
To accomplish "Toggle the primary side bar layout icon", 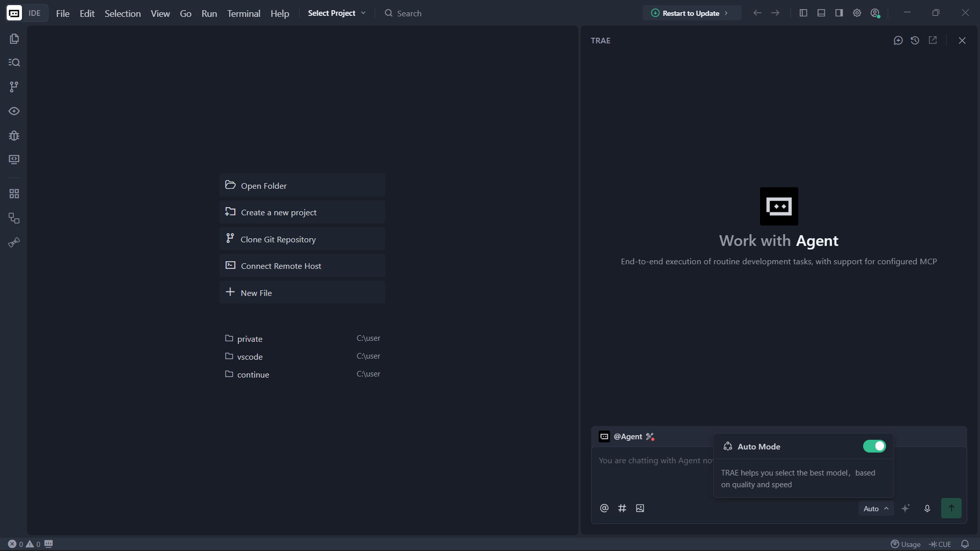I will [803, 13].
